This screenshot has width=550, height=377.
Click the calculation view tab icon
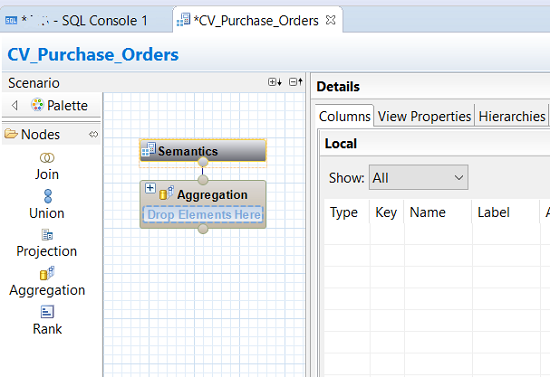click(183, 20)
